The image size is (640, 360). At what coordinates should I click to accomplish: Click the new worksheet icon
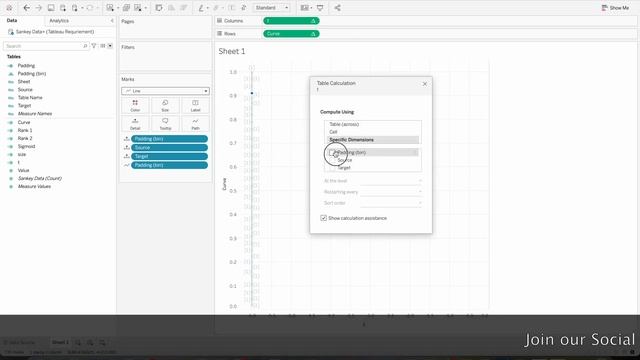tap(110, 8)
